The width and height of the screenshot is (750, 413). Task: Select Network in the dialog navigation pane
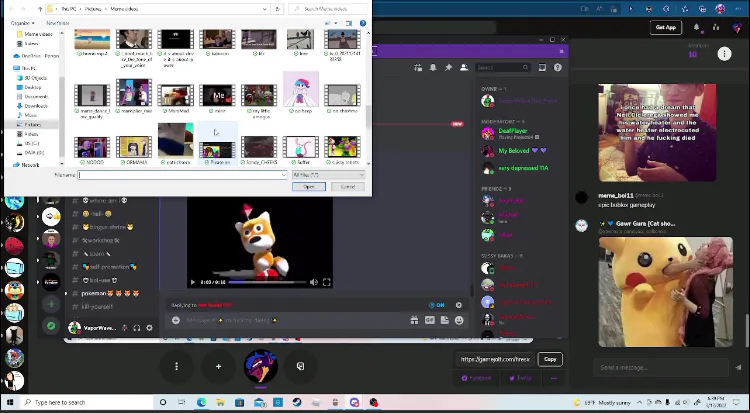coord(30,165)
